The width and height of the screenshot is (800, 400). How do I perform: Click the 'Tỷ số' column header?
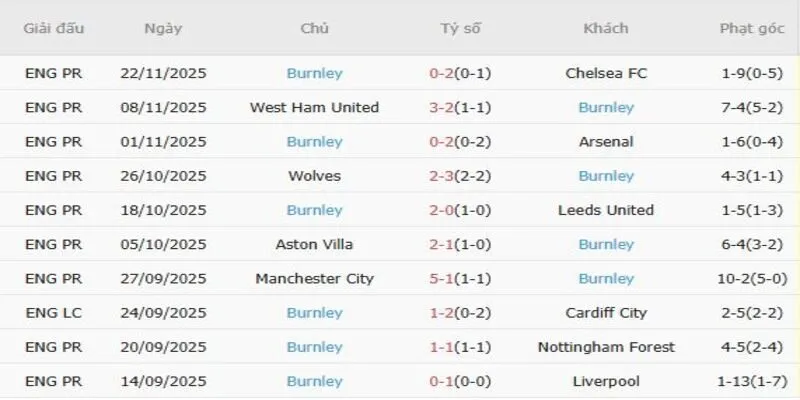(460, 28)
